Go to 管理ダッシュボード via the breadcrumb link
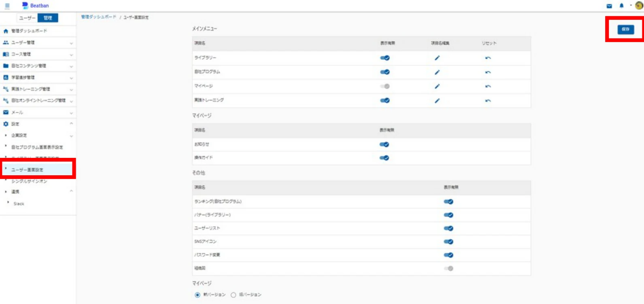 pyautogui.click(x=99, y=17)
